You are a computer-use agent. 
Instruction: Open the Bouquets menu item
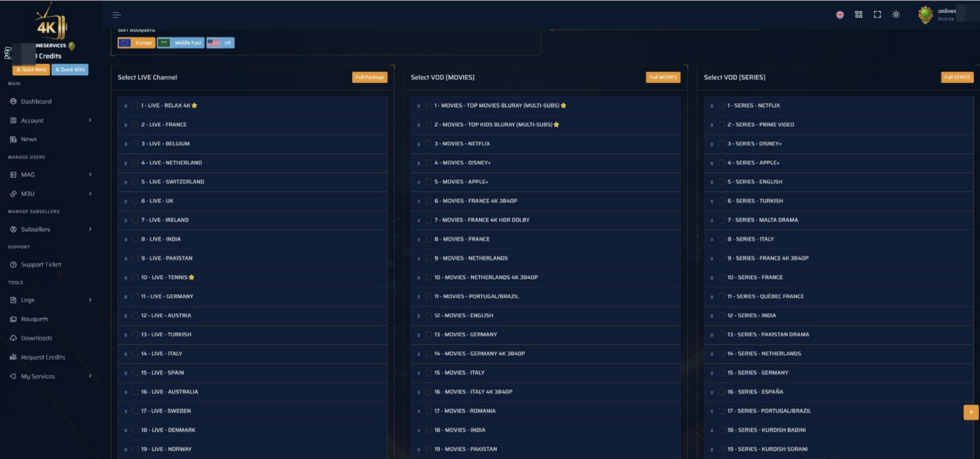pyautogui.click(x=34, y=319)
